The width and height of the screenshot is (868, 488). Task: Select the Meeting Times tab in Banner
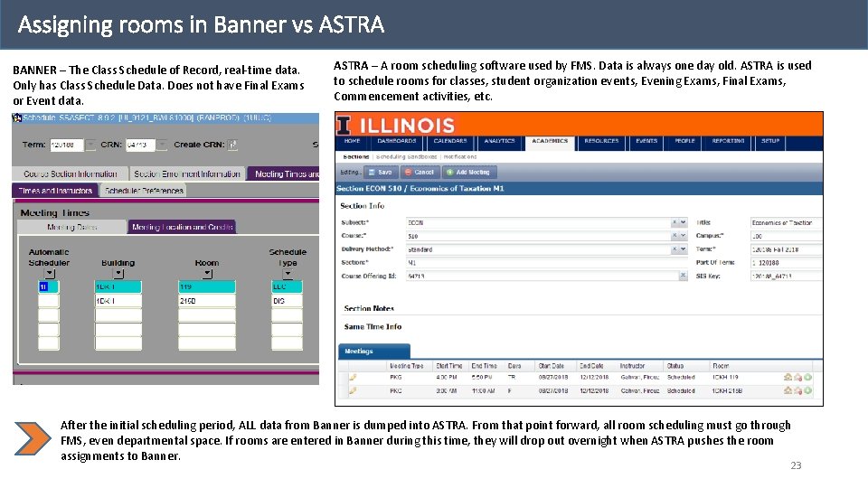point(283,174)
